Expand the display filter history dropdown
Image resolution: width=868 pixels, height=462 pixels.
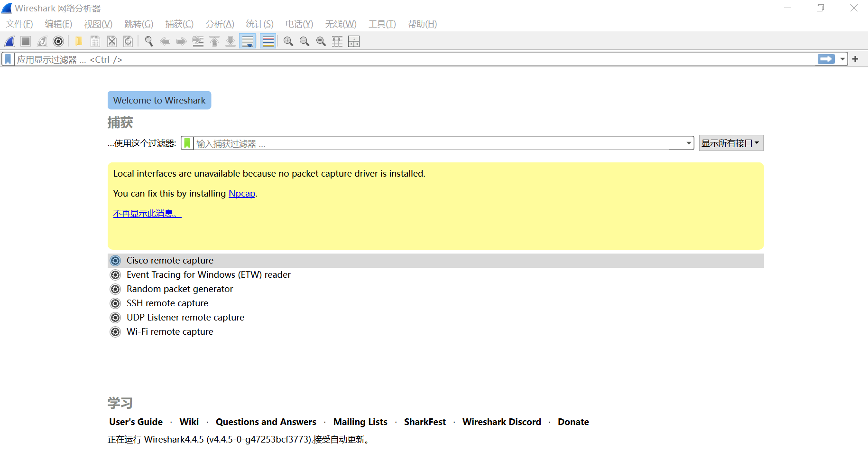842,59
